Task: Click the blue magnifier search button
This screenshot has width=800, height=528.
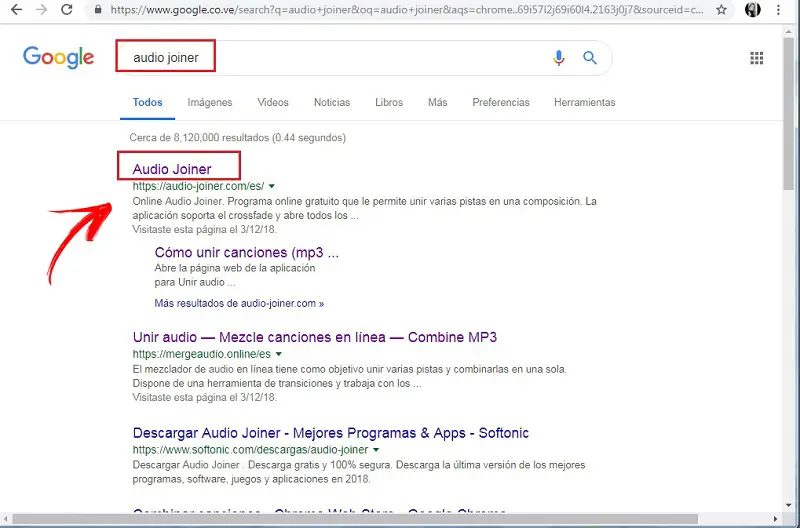Action: [x=590, y=58]
